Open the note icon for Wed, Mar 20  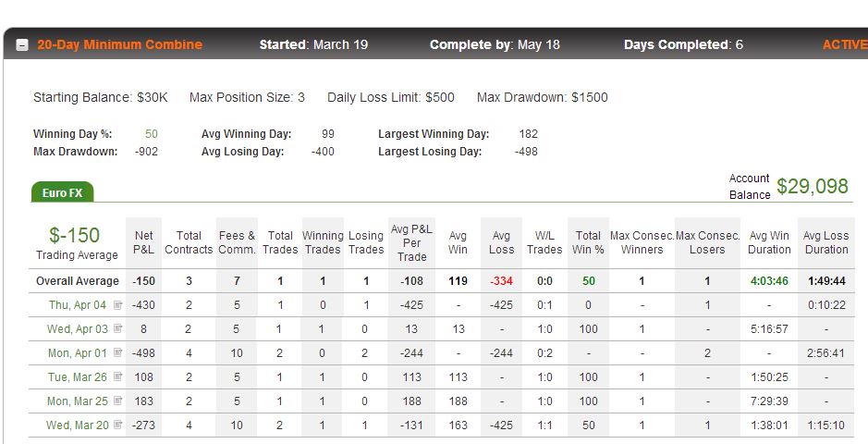tap(117, 425)
